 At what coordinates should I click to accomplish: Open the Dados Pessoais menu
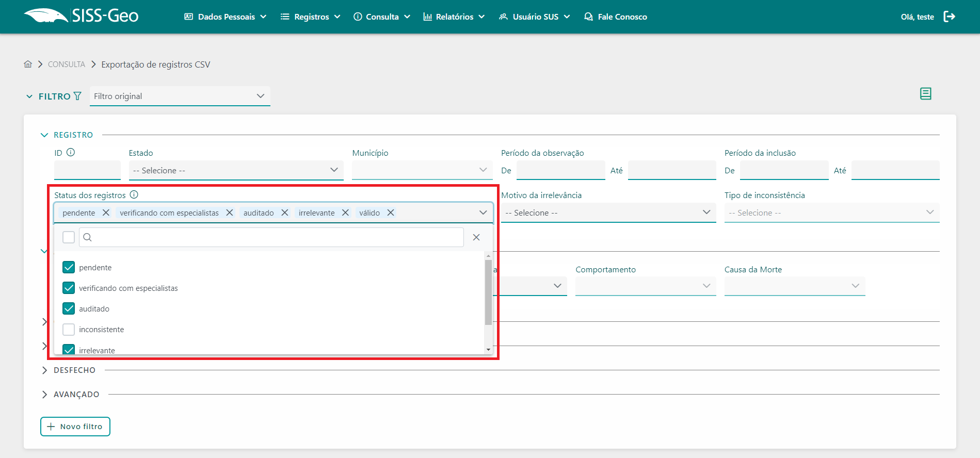tap(226, 17)
